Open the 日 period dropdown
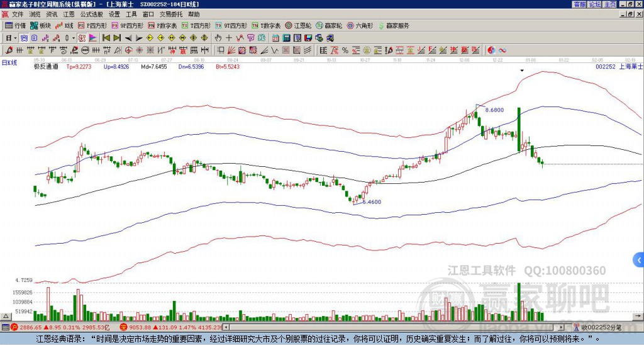Viewport: 644px width, 345px height. click(11, 38)
